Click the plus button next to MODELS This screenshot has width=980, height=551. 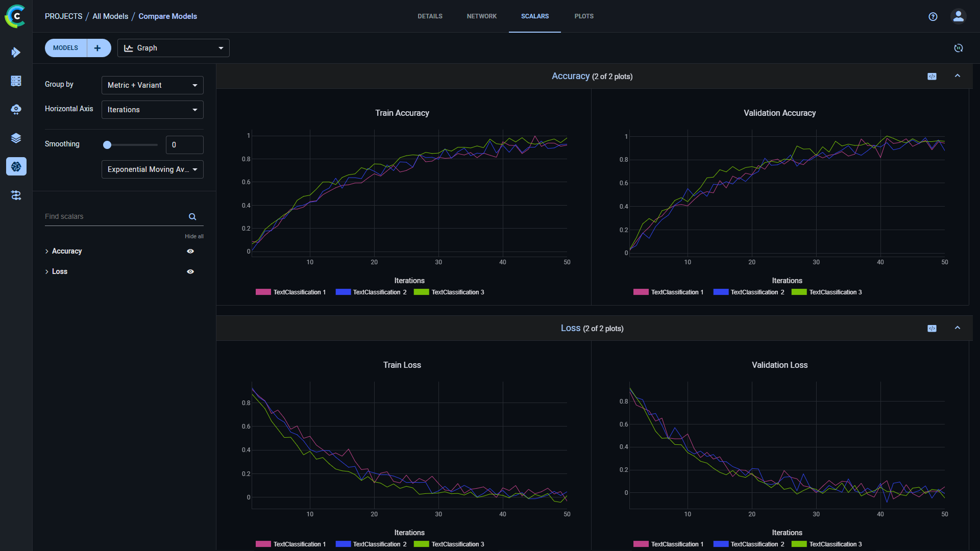[x=97, y=47]
